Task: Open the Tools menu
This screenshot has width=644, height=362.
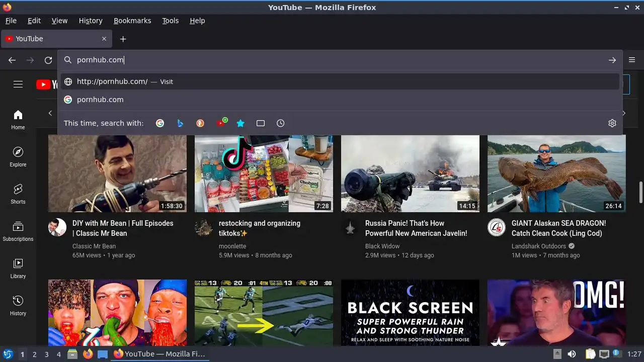Action: pos(171,21)
